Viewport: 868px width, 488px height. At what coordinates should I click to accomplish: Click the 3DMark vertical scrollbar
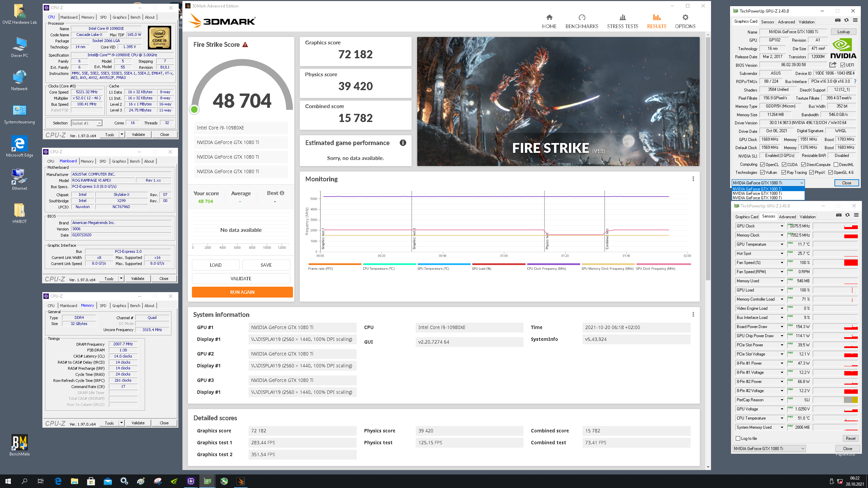tap(708, 159)
